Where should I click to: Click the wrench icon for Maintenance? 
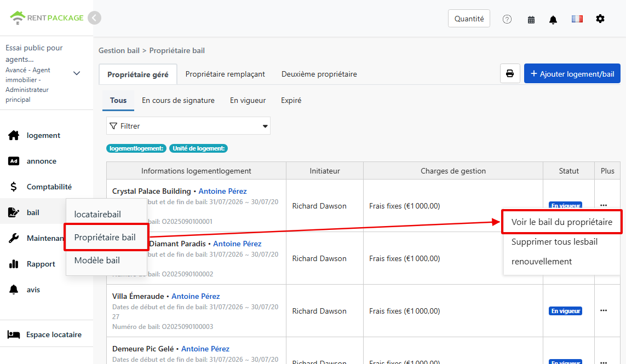click(x=14, y=238)
